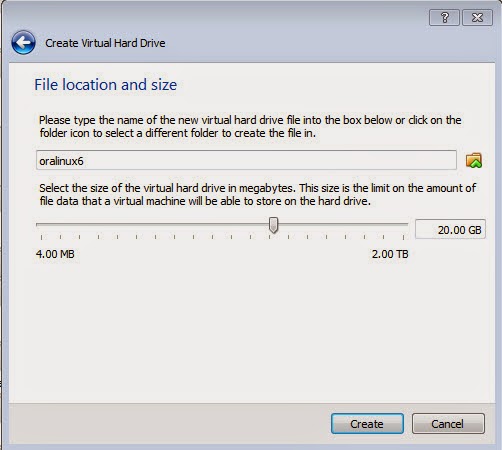Image resolution: width=502 pixels, height=450 pixels.
Task: Go back using the blue arrow icon
Action: tap(23, 43)
